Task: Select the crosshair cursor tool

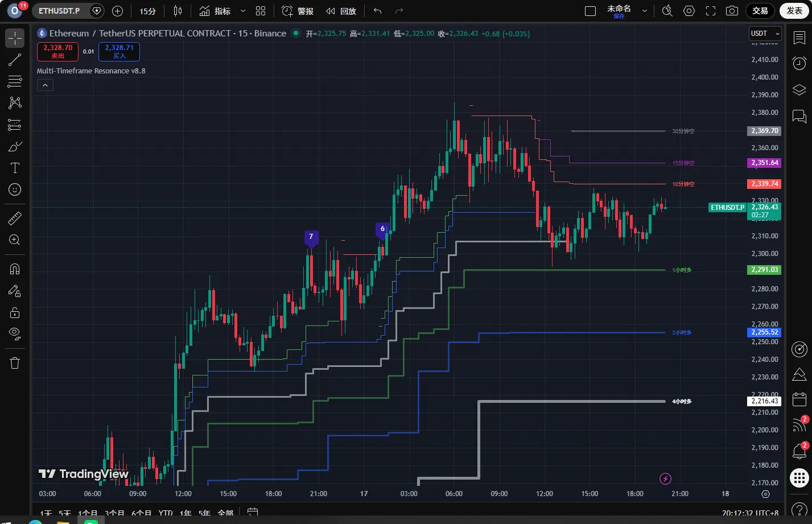Action: [x=15, y=38]
